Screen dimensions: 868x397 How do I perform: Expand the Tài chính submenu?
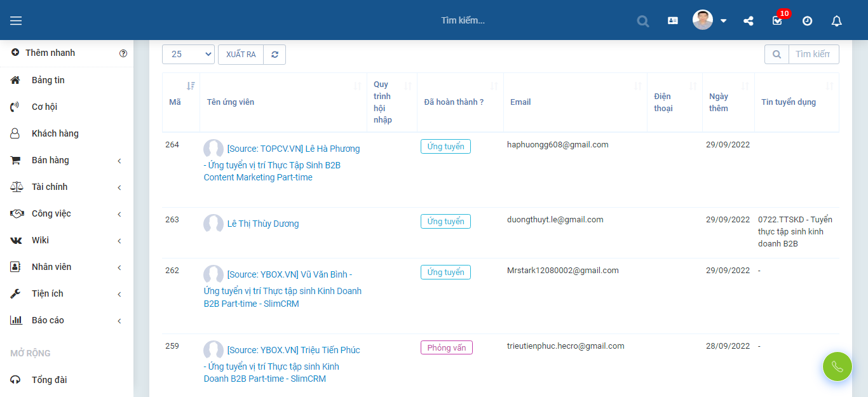coord(67,187)
